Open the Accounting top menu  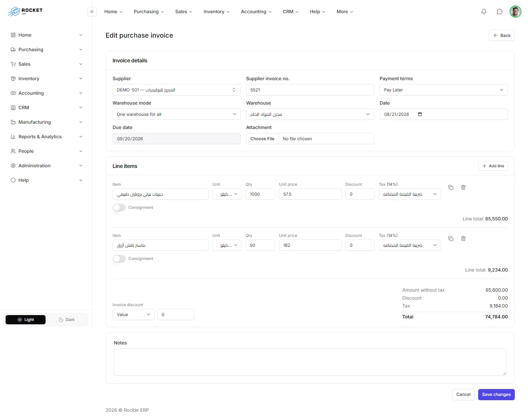256,12
